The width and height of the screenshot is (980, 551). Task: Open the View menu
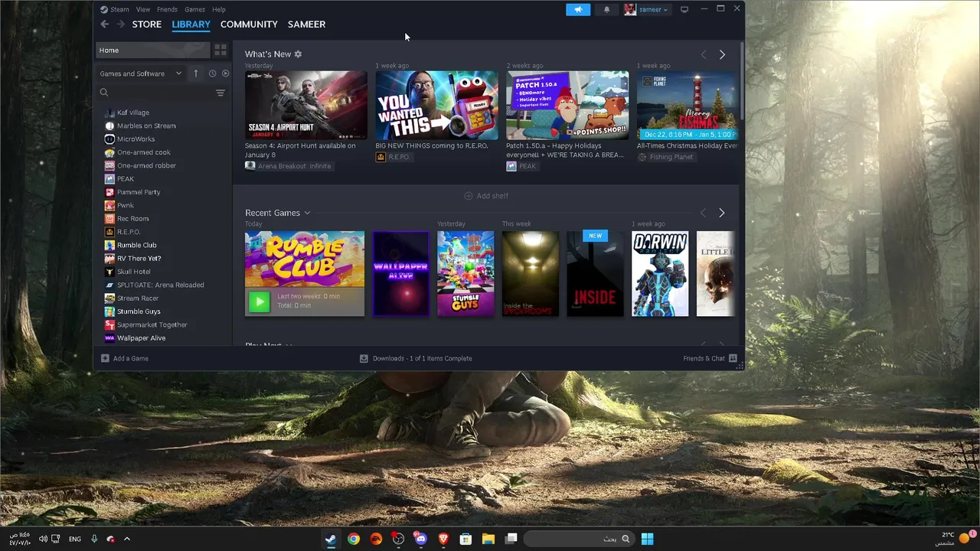[143, 9]
